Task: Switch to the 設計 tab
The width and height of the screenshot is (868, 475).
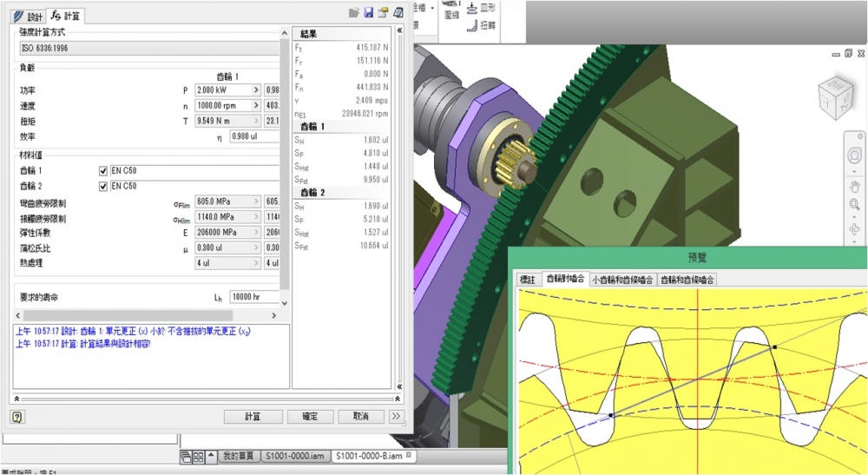Action: [x=28, y=16]
